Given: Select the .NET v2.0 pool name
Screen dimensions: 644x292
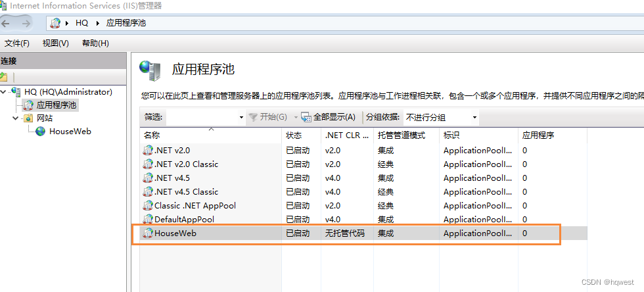Looking at the screenshot, I should coord(172,151).
